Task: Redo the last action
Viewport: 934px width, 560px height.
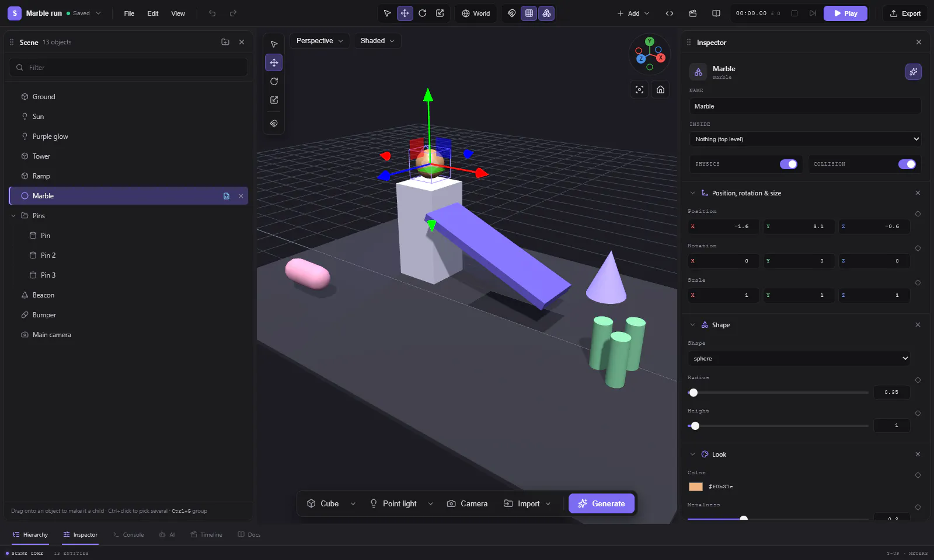Action: [x=233, y=13]
